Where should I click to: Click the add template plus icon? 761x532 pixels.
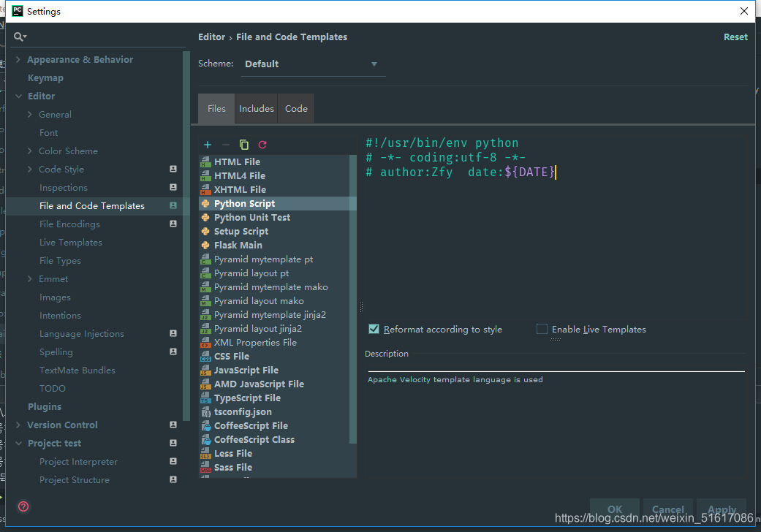(x=208, y=145)
